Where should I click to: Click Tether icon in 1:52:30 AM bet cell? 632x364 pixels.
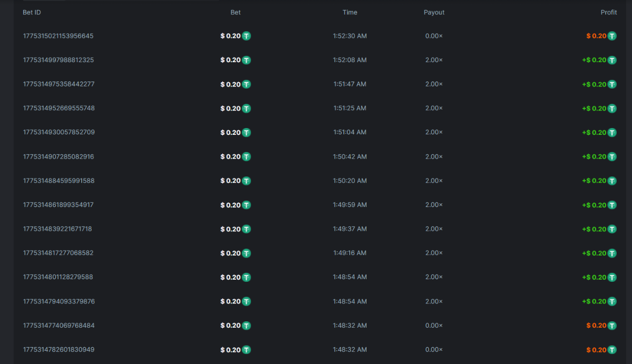coord(246,36)
